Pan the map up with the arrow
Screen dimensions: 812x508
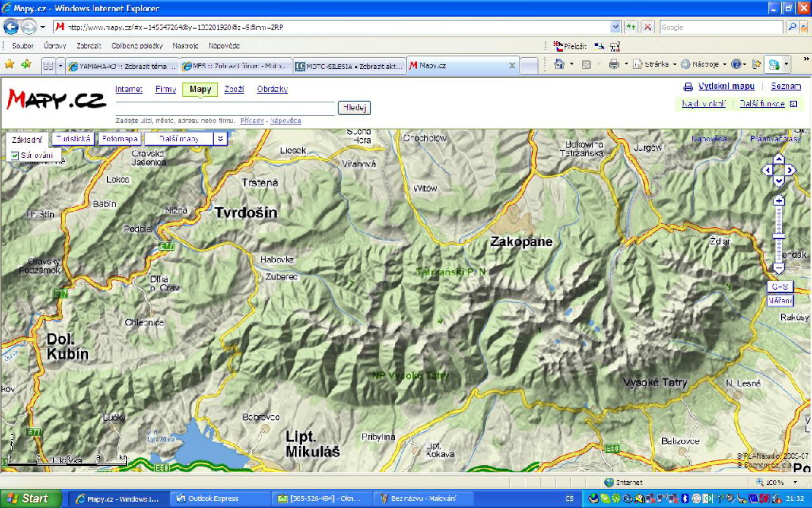pos(779,159)
